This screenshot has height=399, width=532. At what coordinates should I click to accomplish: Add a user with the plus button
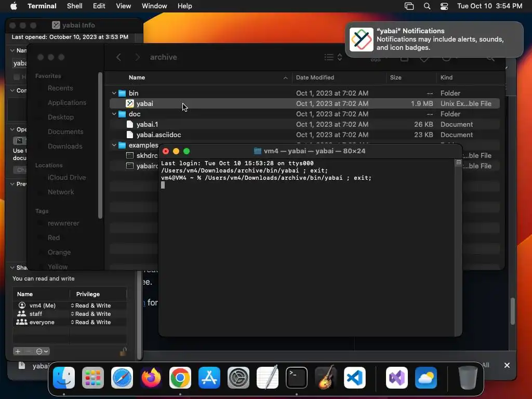[x=18, y=352]
